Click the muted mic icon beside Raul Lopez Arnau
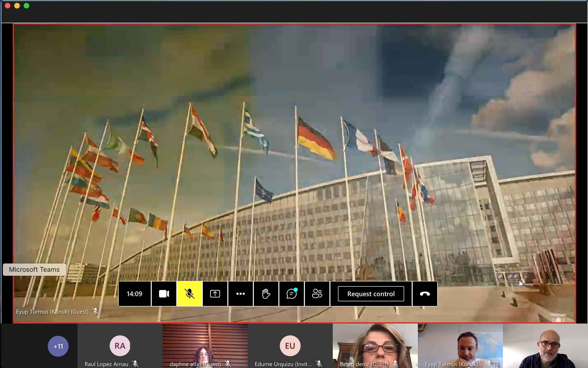The height and width of the screenshot is (368, 588). 135,364
